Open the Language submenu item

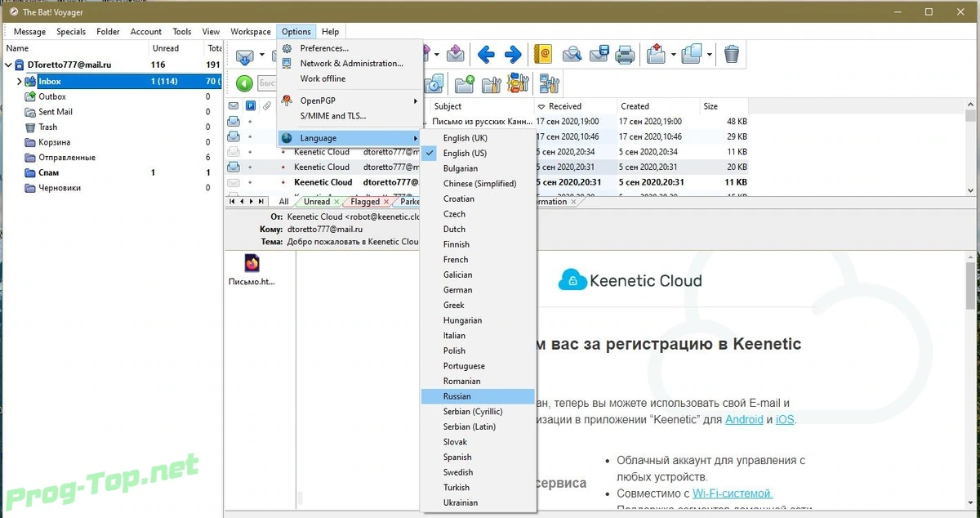[x=350, y=138]
